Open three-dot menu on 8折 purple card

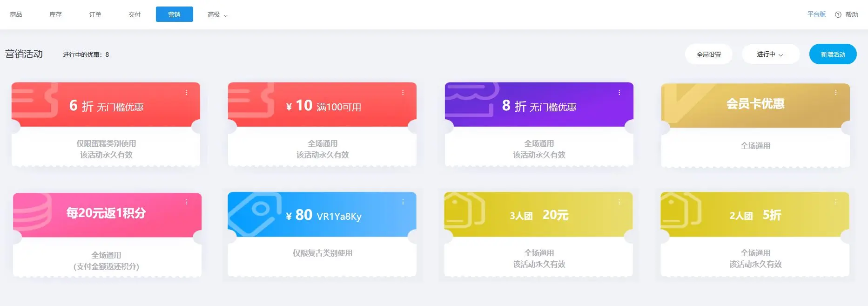click(619, 93)
